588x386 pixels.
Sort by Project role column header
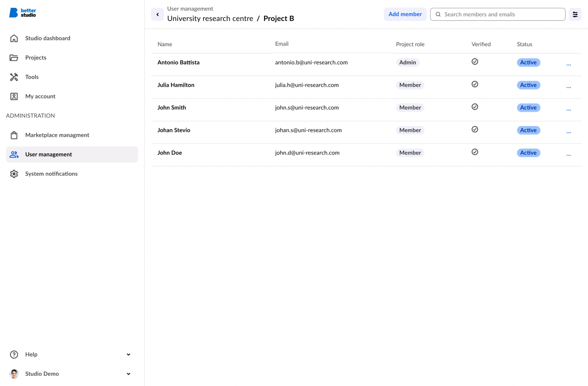pyautogui.click(x=410, y=44)
